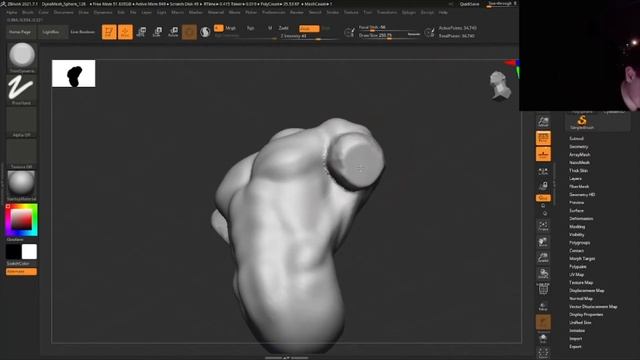Image resolution: width=640 pixels, height=360 pixels.
Task: Expand the Display Properties subpalette
Action: (x=586, y=315)
